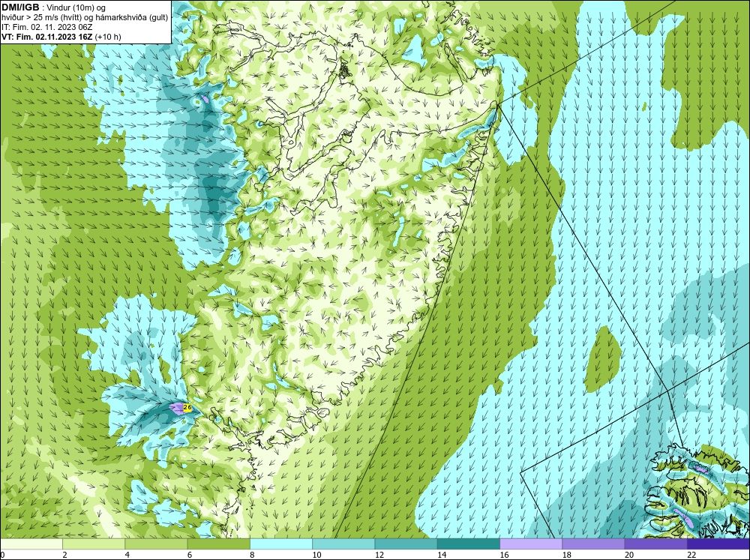Viewport: 750px width, 560px height.
Task: Click the 12–14 m/s legend swatch
Action: point(406,544)
